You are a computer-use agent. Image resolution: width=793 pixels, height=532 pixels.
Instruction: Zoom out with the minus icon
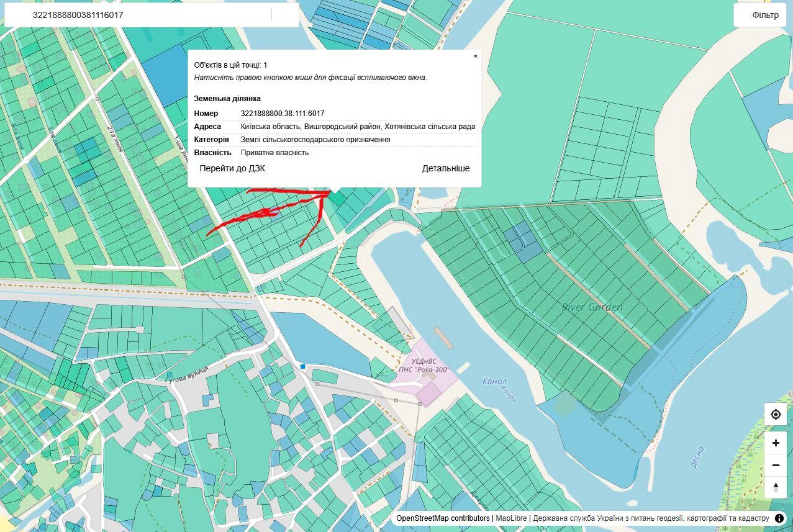click(x=776, y=465)
